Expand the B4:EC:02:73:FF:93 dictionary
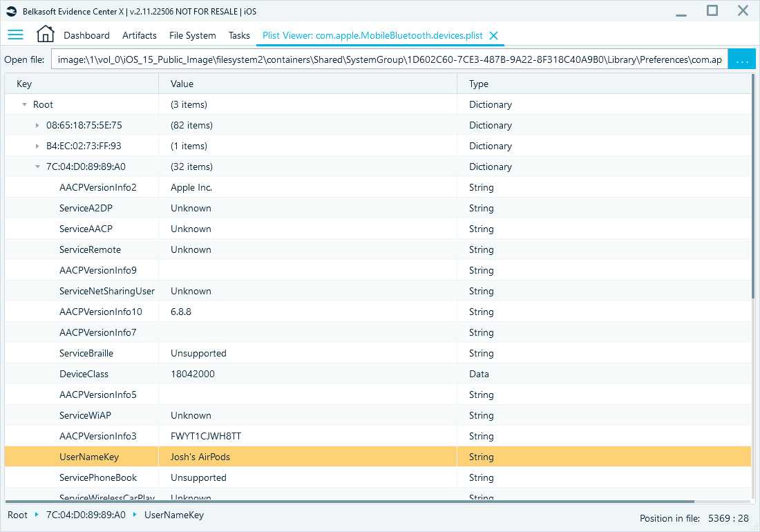The width and height of the screenshot is (760, 532). [x=37, y=146]
